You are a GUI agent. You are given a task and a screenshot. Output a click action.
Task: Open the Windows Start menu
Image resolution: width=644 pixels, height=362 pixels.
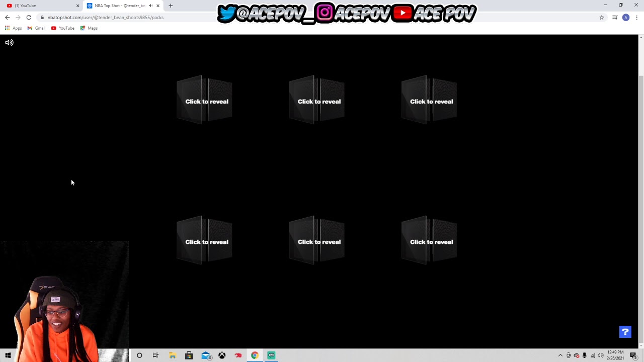pyautogui.click(x=8, y=355)
